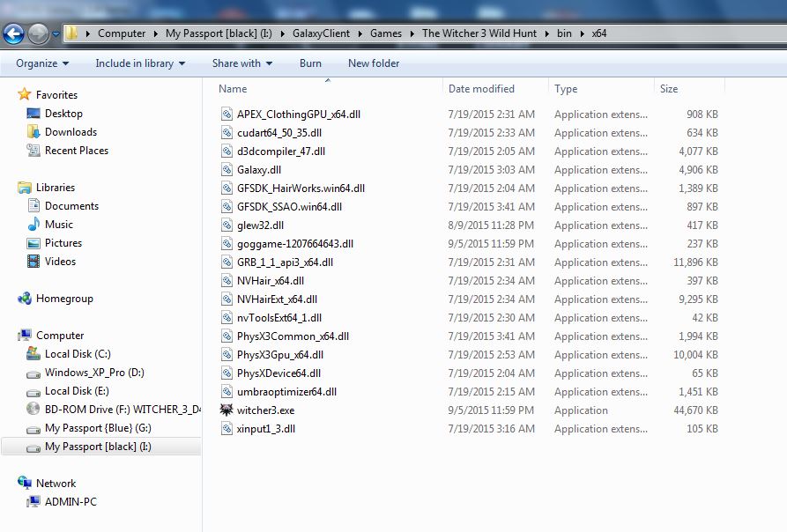
Task: Select the Favorites star icon
Action: click(24, 94)
